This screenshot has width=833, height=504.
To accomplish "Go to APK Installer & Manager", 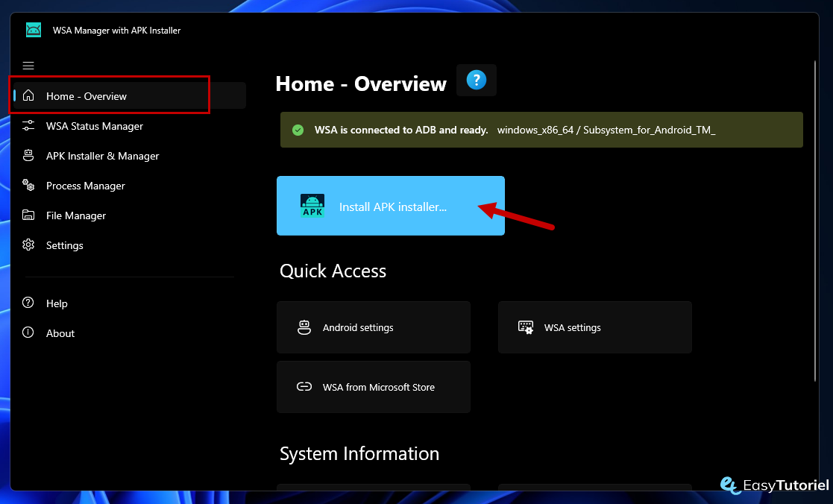I will point(102,156).
